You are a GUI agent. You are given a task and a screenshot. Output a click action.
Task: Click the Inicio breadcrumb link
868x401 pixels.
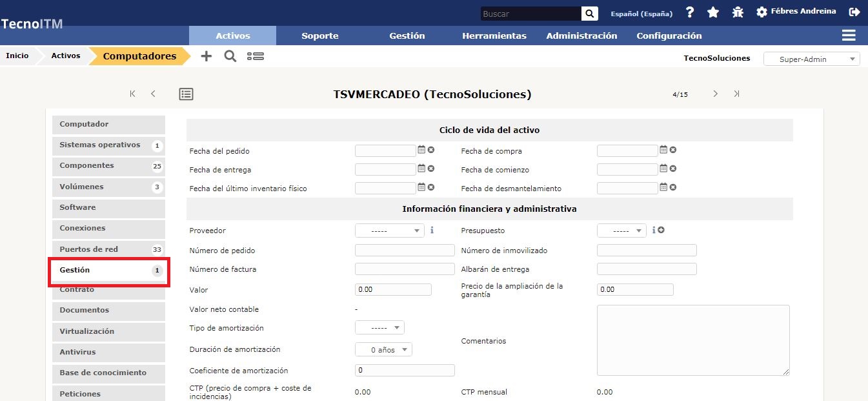17,56
